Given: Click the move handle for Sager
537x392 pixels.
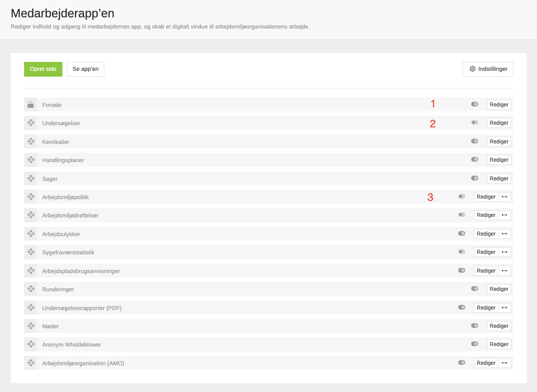Looking at the screenshot, I should 31,179.
